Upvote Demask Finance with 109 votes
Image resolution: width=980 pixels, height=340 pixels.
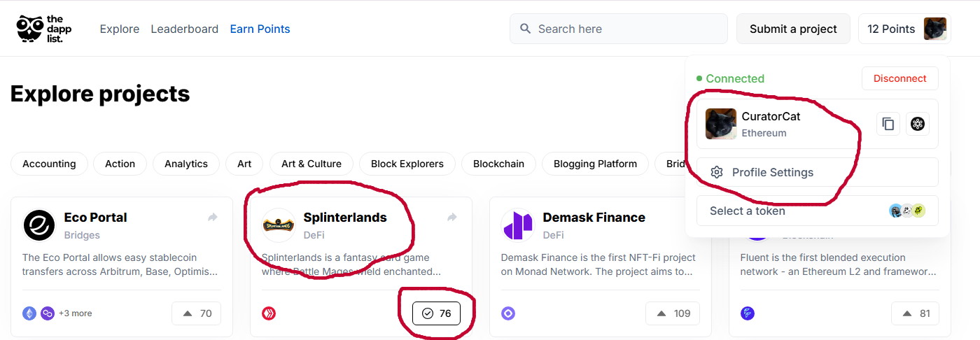coord(675,313)
